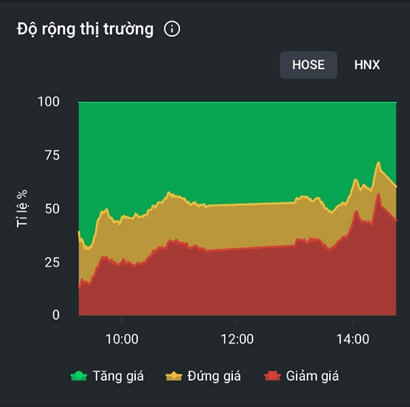Toggle the red Giảm giá legend icon
The height and width of the screenshot is (407, 410).
tap(272, 376)
